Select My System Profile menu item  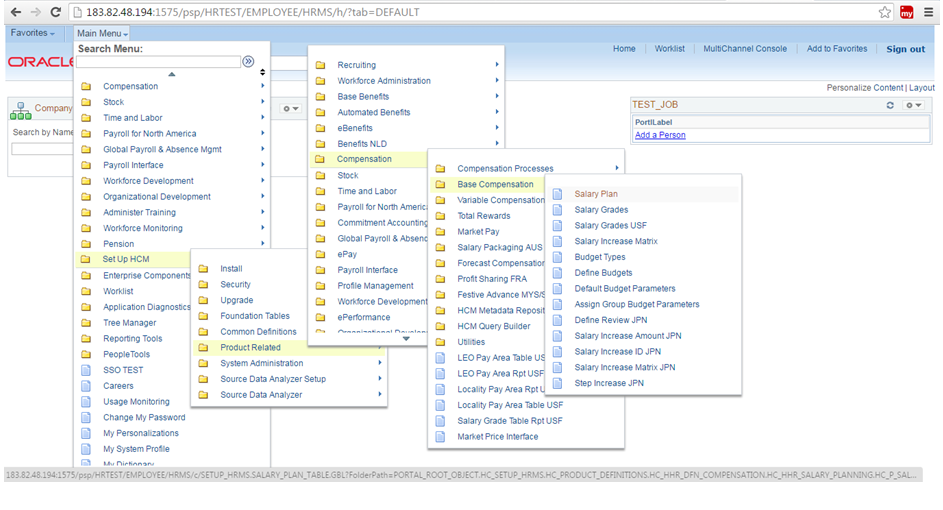tap(137, 449)
